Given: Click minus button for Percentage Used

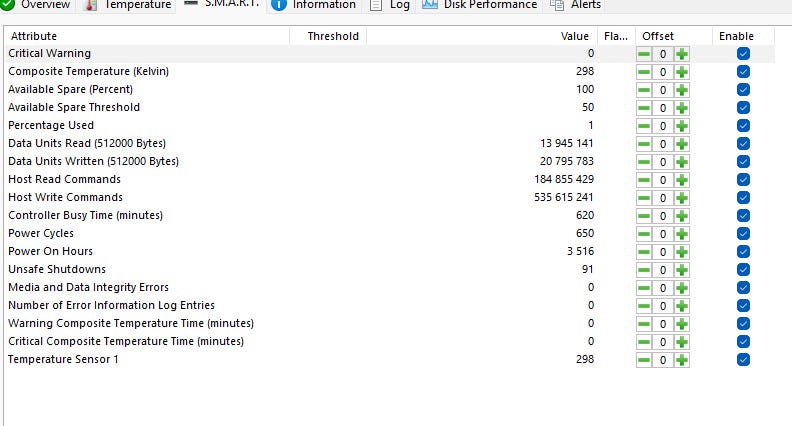Looking at the screenshot, I should [x=644, y=126].
